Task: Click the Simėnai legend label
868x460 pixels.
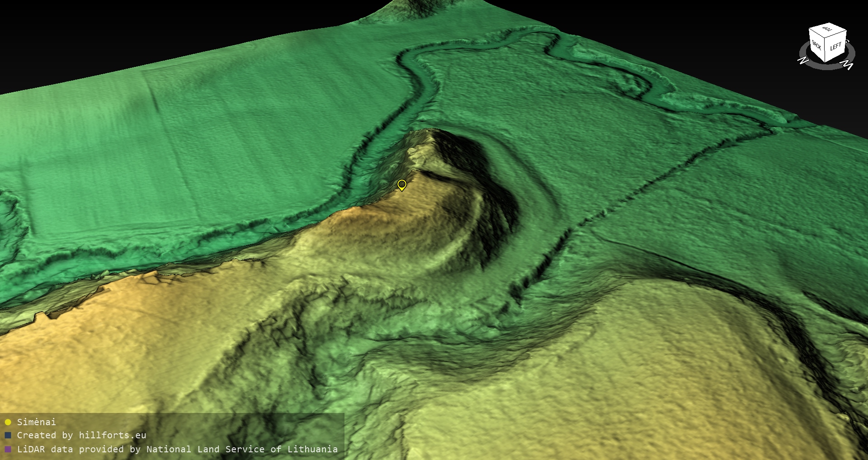Action: [36, 422]
